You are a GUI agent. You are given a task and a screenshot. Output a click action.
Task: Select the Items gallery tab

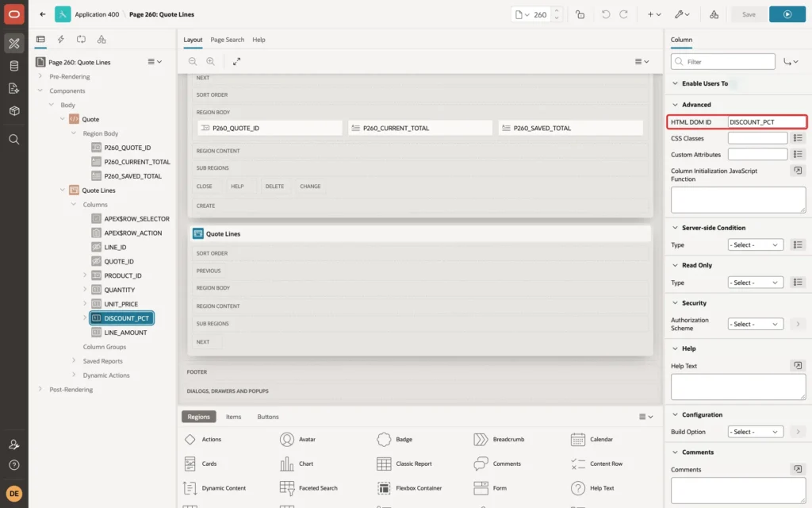[x=234, y=417]
